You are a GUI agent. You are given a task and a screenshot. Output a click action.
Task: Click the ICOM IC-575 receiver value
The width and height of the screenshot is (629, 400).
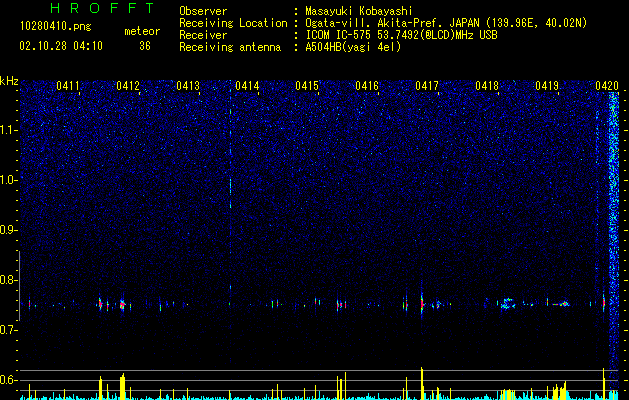coord(401,35)
